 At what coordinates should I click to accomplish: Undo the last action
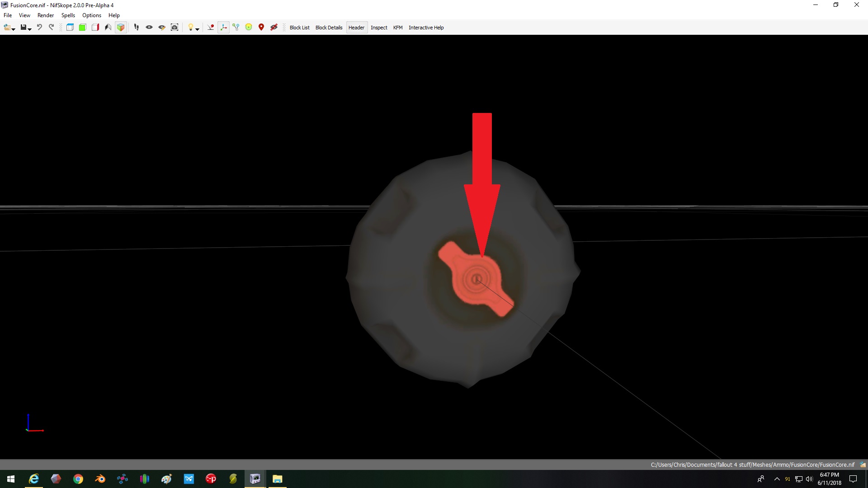point(39,28)
